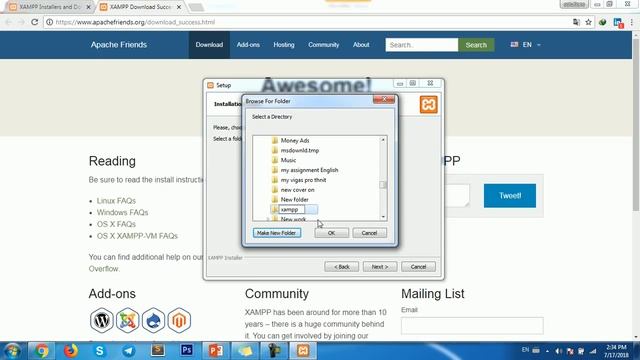Click the XAMPP logo in Setup window
This screenshot has width=640, height=360.
coord(429,104)
